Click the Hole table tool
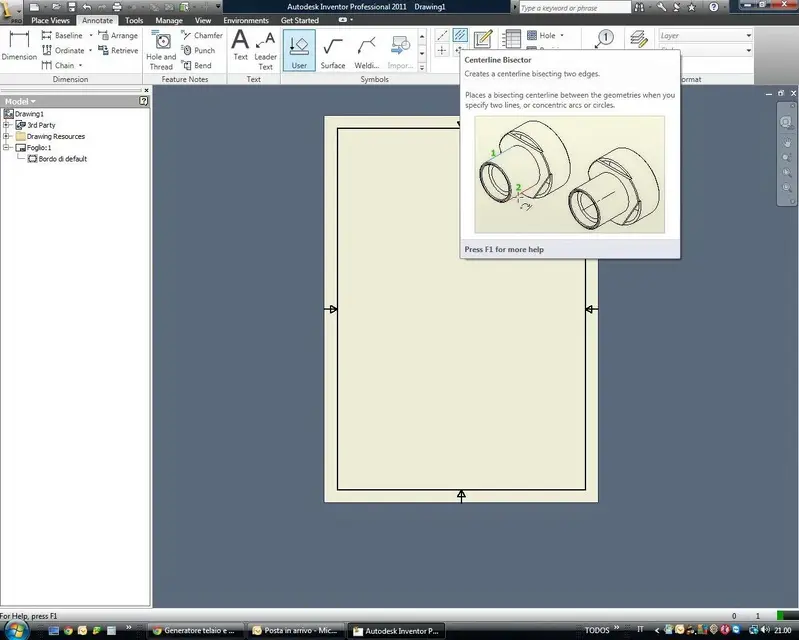The height and width of the screenshot is (640, 799). coord(542,35)
